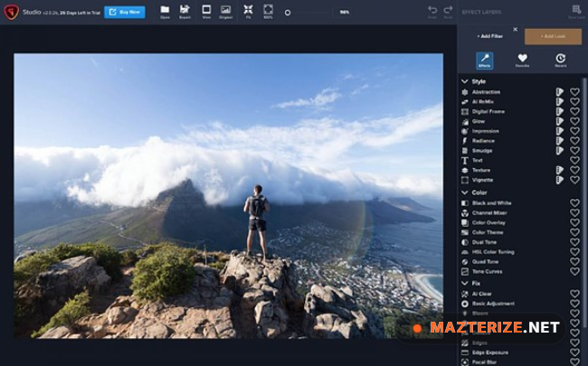Redo the last undone edit

point(448,12)
